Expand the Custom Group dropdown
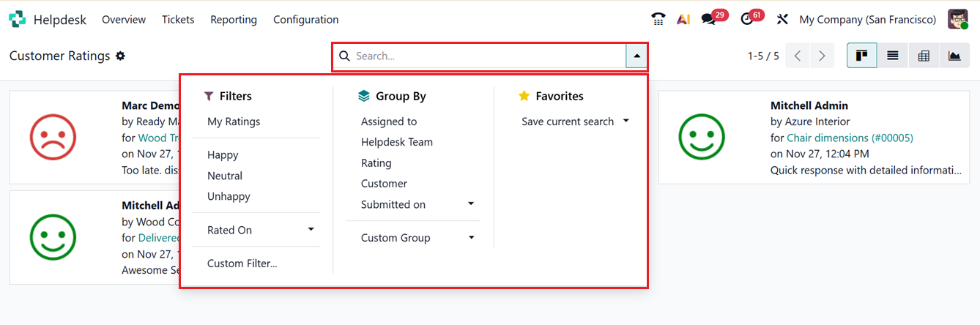Screen dimensions: 980x325 coord(417,238)
